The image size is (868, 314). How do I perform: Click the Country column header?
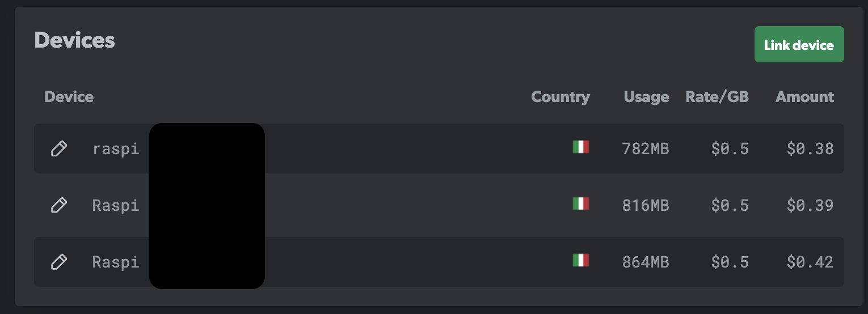560,97
